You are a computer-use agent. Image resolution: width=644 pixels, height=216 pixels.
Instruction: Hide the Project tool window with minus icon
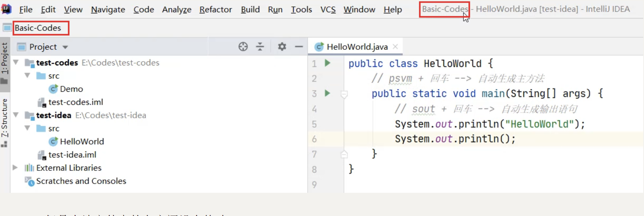click(x=299, y=46)
